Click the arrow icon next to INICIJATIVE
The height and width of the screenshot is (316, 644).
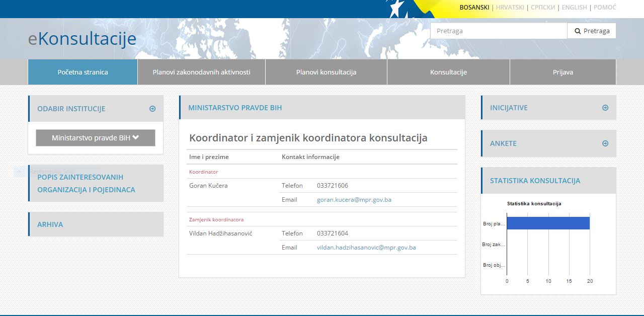(605, 108)
